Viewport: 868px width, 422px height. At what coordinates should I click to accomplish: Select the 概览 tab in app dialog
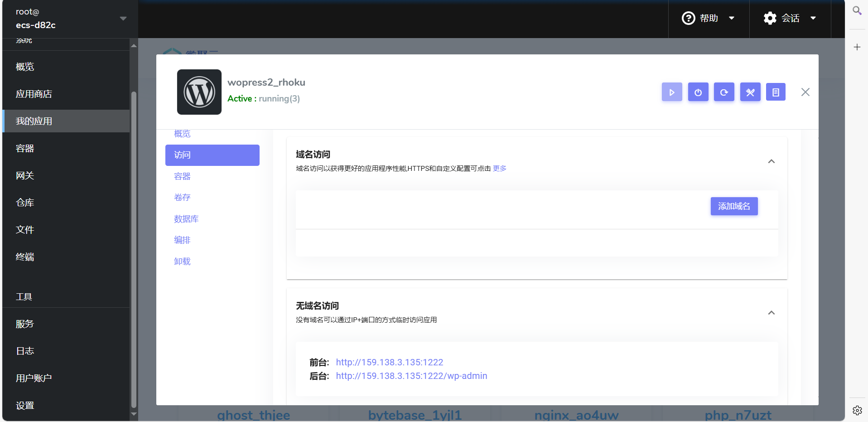pos(182,134)
